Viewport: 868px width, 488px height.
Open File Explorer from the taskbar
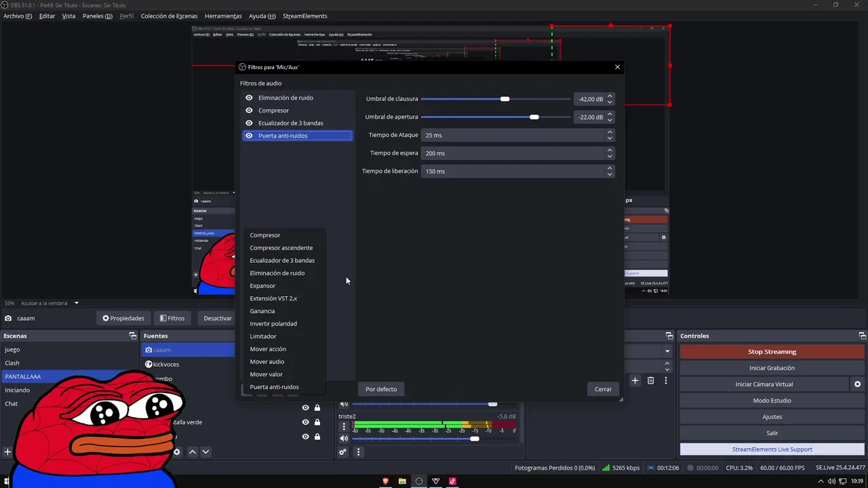(x=402, y=481)
